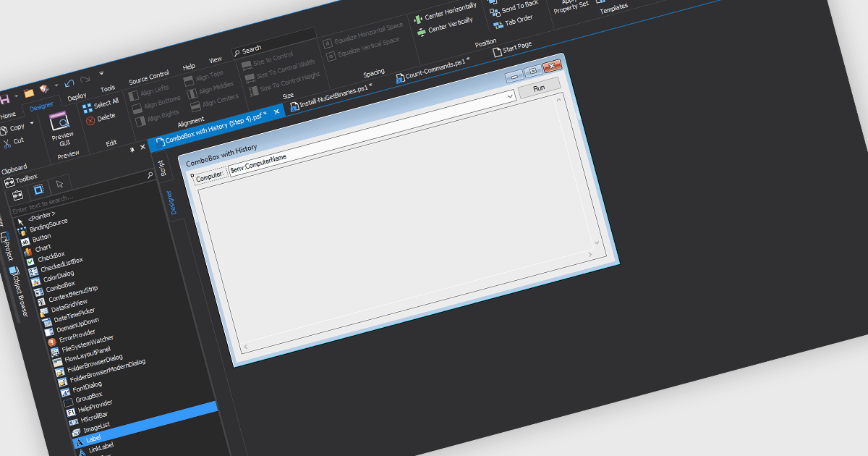This screenshot has width=868, height=456.
Task: Click Apply Property Set button
Action: tap(571, 4)
